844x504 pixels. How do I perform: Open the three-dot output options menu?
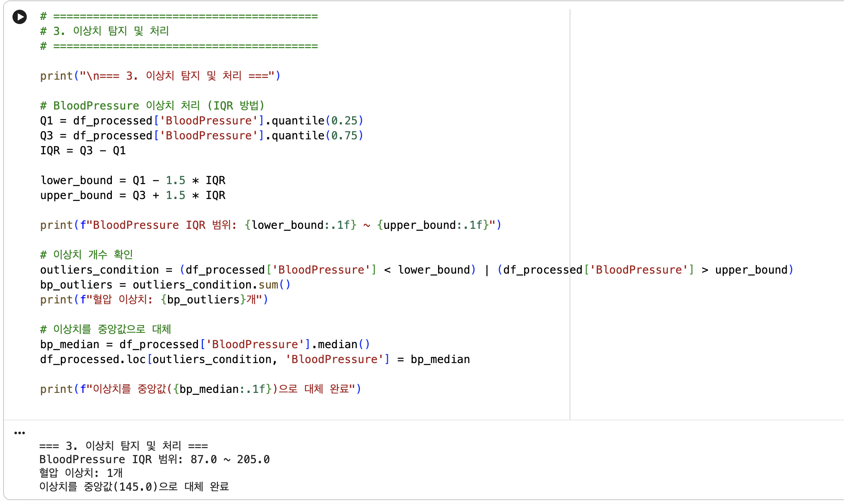coord(20,433)
